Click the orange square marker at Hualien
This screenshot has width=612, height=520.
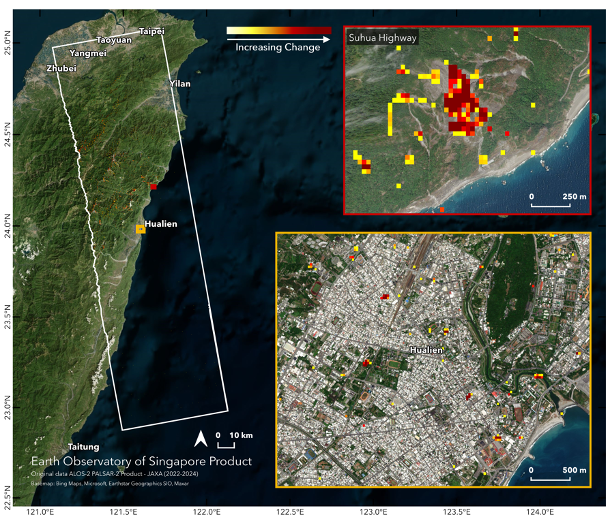coord(141,229)
